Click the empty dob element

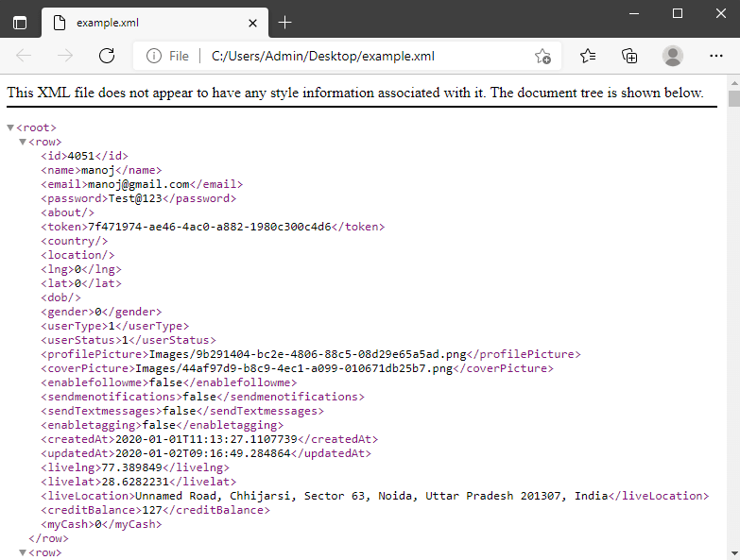pyautogui.click(x=60, y=297)
